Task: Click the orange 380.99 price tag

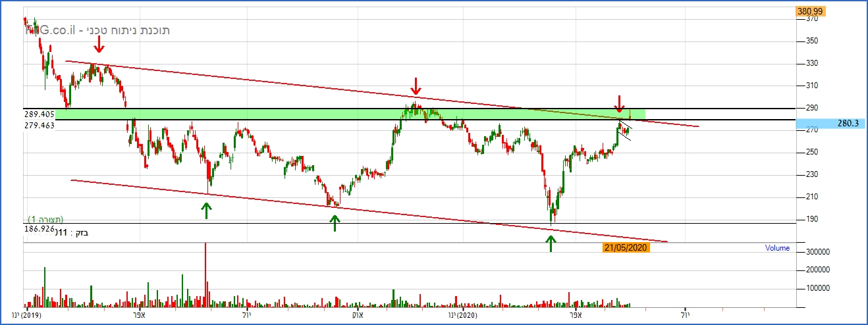Action: click(811, 11)
